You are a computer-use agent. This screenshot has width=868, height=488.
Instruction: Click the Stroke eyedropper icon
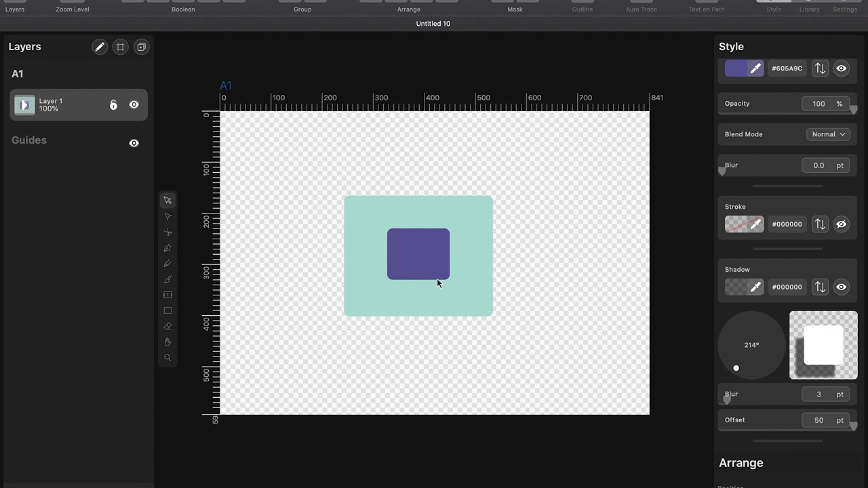(755, 224)
